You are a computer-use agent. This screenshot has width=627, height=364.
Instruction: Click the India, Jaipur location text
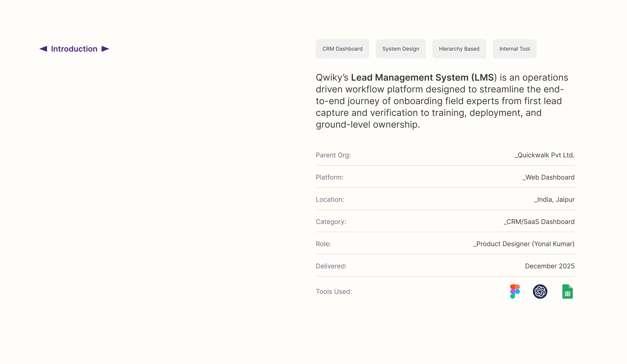click(x=554, y=199)
